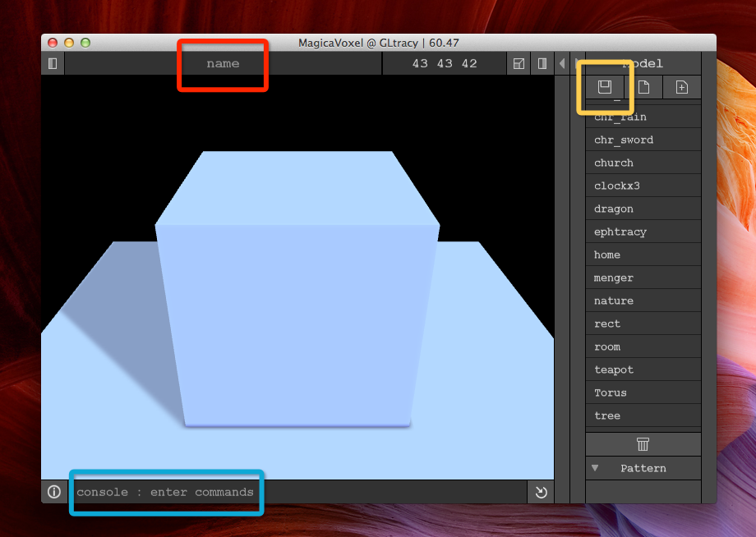Load the church model
This screenshot has width=756, height=537.
pyautogui.click(x=643, y=163)
